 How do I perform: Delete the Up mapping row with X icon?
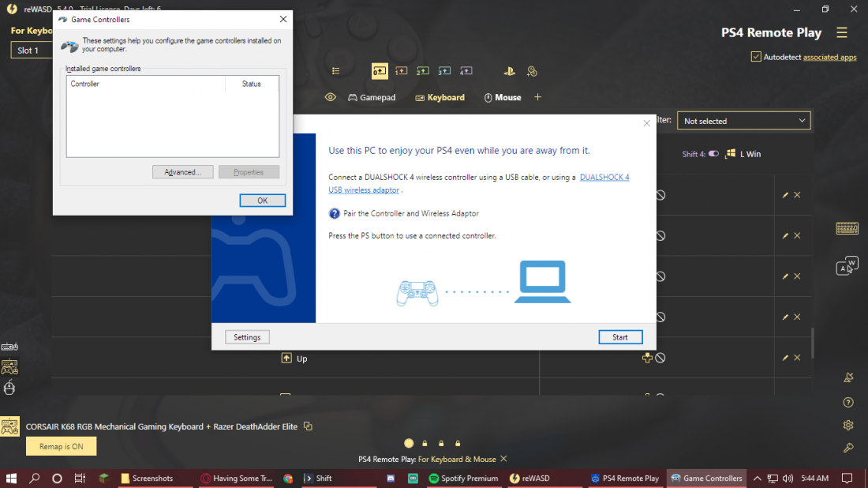(797, 358)
